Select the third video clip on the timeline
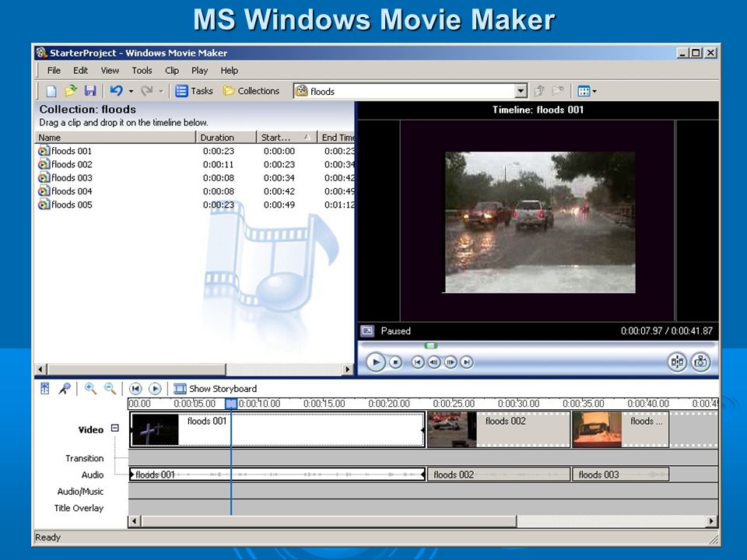 click(621, 429)
